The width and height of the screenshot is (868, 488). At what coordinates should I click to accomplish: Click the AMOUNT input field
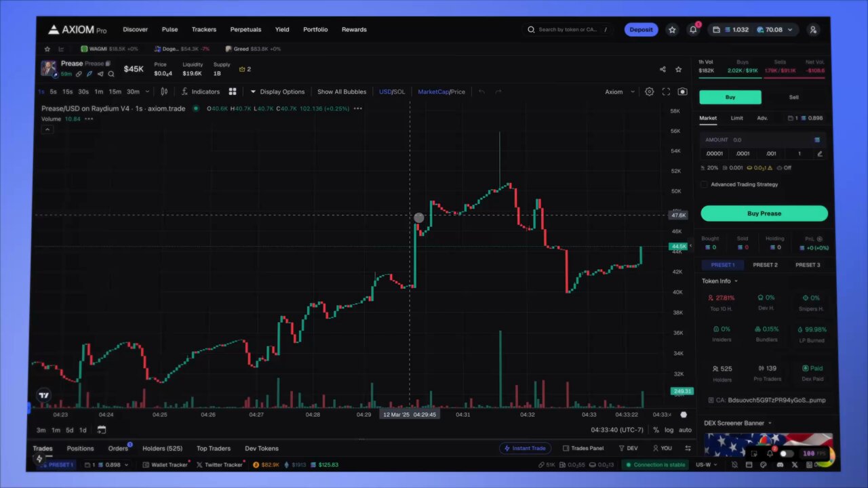click(764, 140)
